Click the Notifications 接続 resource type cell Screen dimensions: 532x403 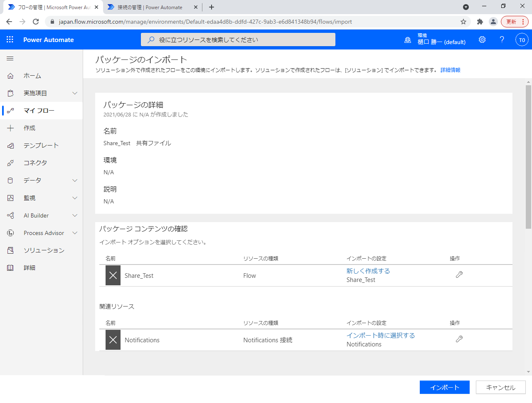click(x=268, y=340)
